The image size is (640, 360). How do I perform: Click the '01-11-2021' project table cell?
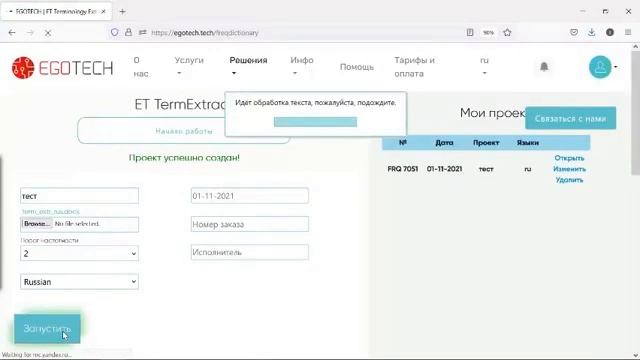point(444,169)
